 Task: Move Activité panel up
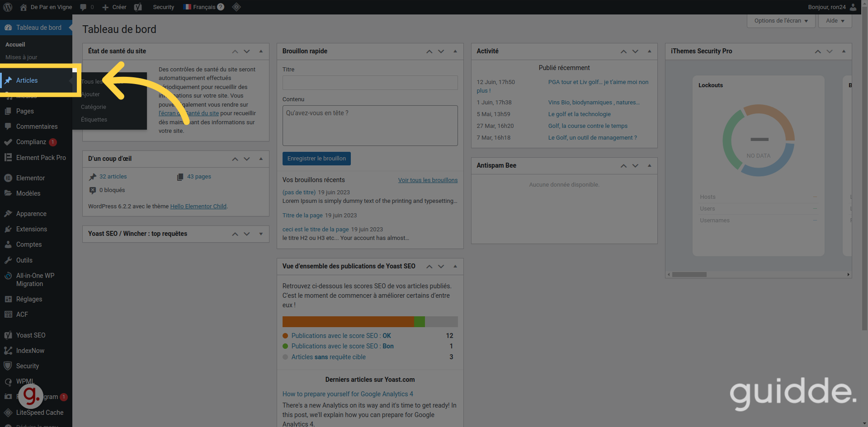point(623,52)
